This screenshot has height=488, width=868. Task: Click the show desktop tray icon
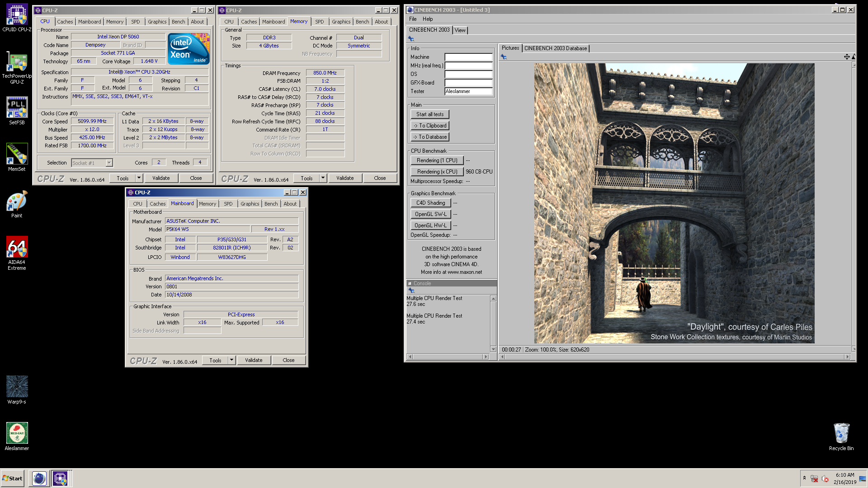863,479
